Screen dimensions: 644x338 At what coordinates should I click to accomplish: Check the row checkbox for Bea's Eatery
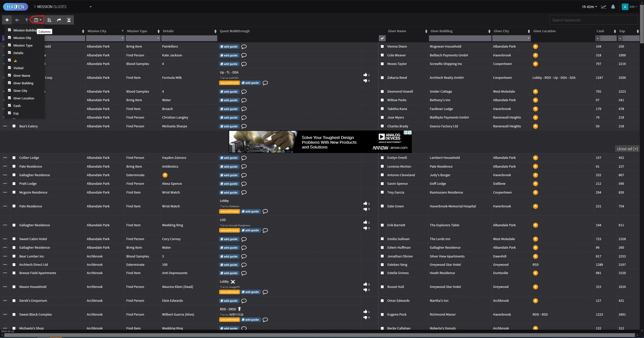(x=14, y=126)
